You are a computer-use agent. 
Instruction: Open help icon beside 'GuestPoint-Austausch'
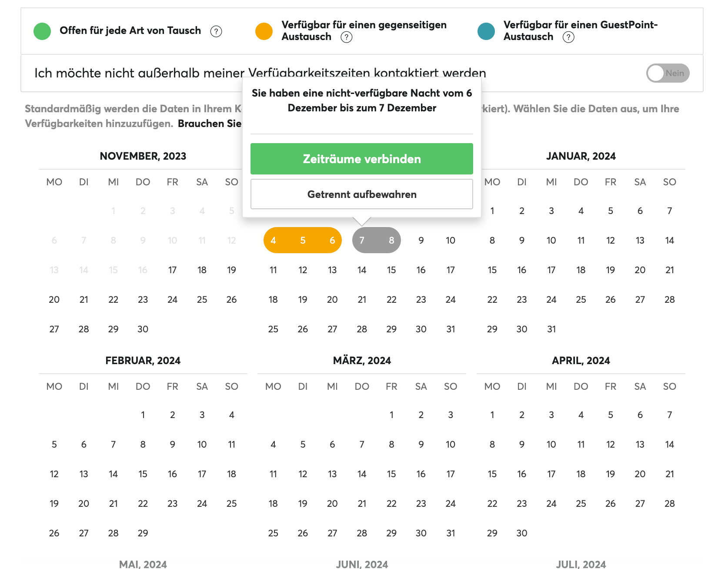pyautogui.click(x=568, y=37)
